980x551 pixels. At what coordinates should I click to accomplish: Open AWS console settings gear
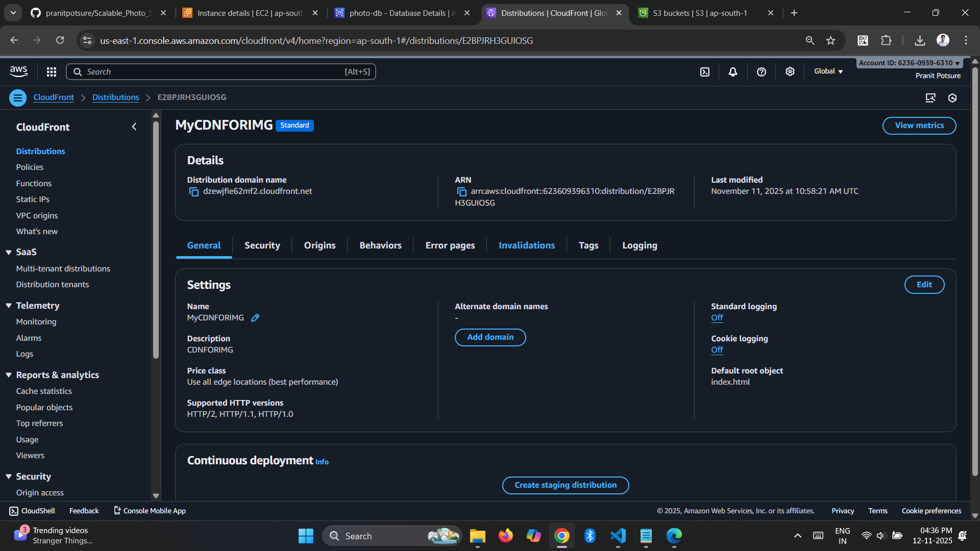(790, 72)
